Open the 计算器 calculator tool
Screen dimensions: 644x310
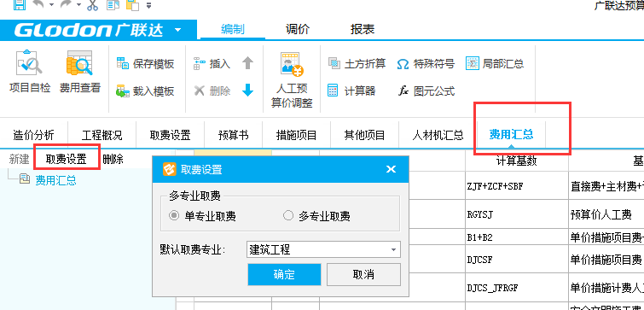click(351, 91)
